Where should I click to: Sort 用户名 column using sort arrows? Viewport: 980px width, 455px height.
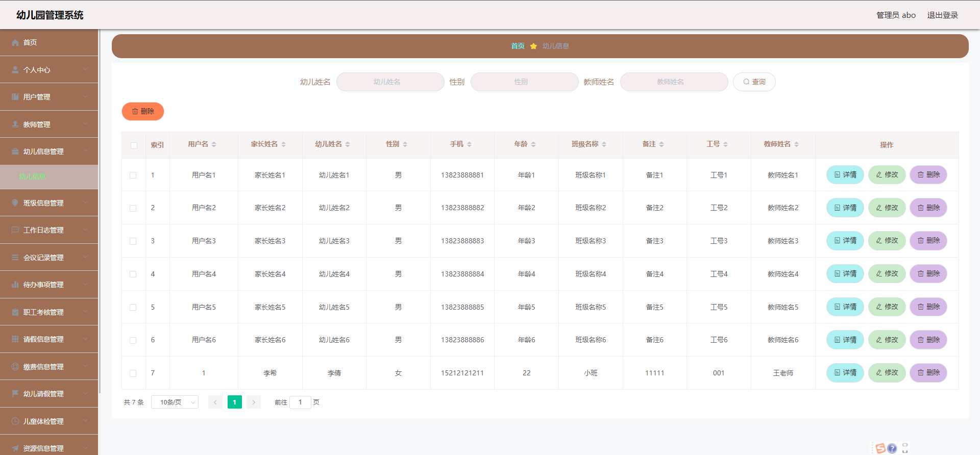pos(214,144)
